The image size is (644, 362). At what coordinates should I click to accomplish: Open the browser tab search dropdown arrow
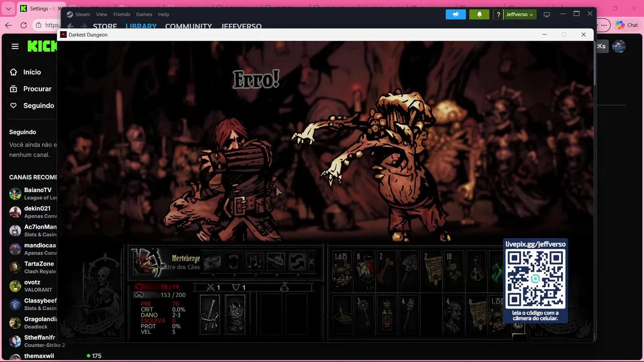[8, 9]
